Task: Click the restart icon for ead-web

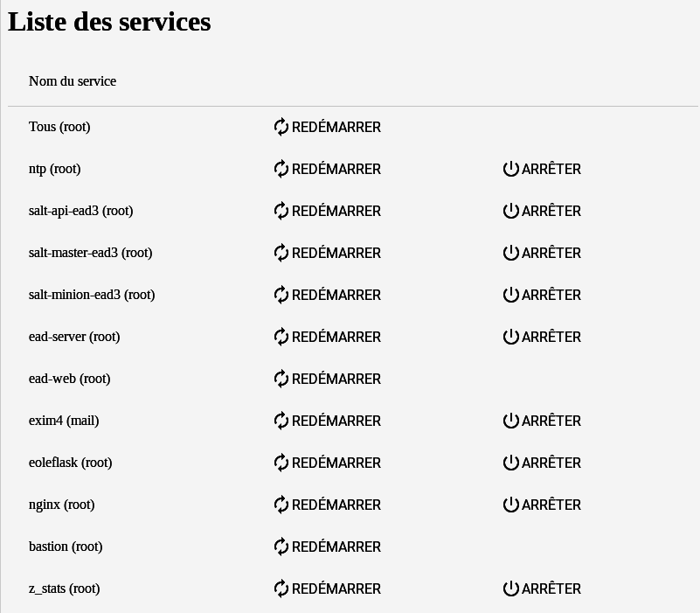Action: (x=281, y=379)
